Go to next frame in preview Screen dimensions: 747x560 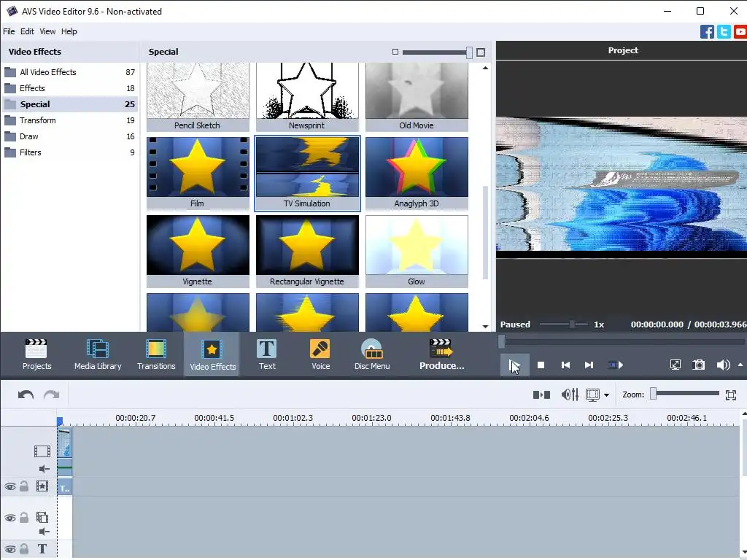point(589,365)
